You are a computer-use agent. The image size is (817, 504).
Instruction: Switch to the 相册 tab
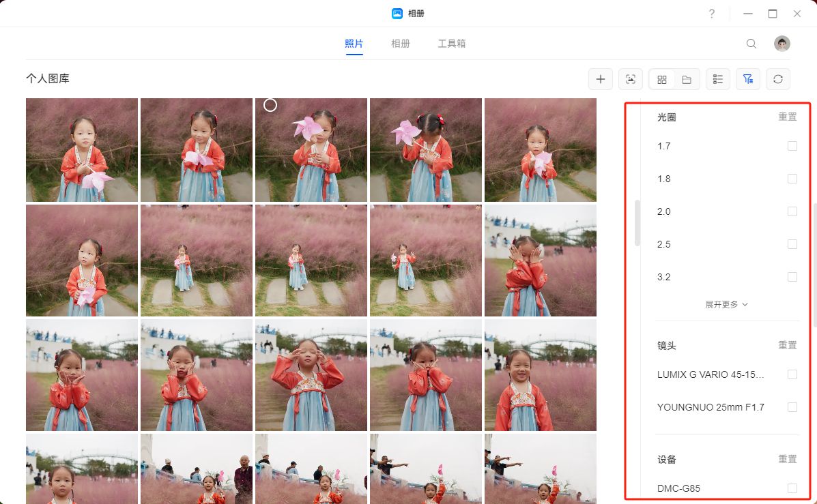pos(400,44)
